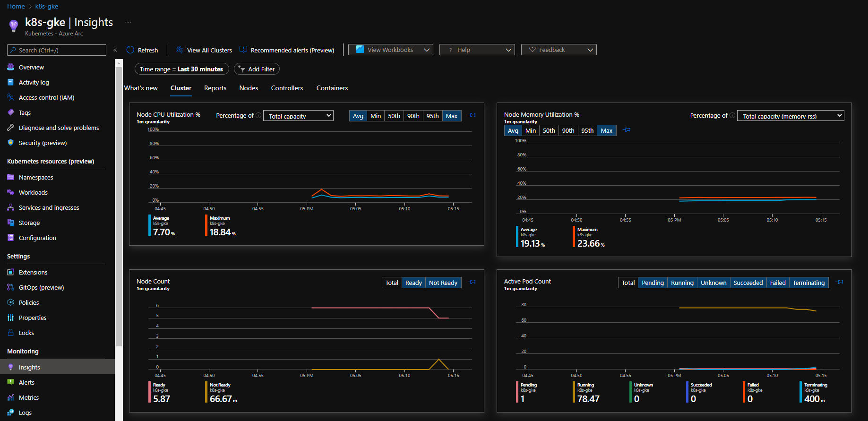Switch to the Containers tab
This screenshot has width=868, height=421.
[332, 88]
